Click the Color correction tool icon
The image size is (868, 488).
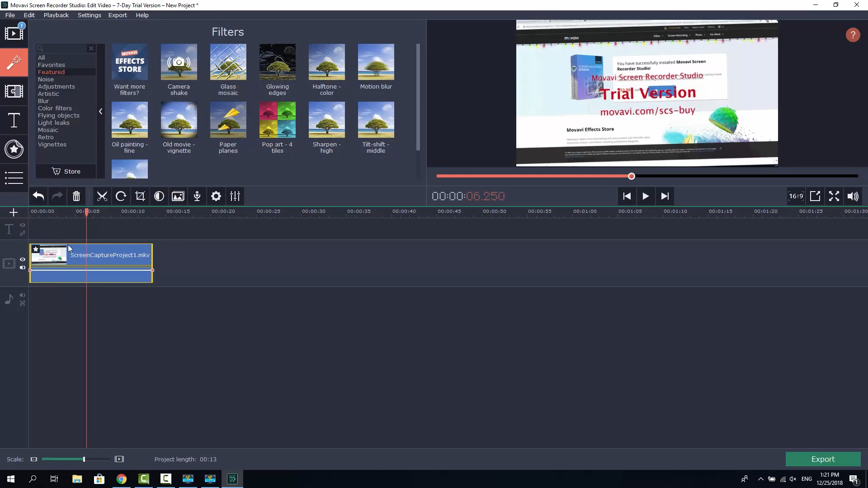pos(159,196)
